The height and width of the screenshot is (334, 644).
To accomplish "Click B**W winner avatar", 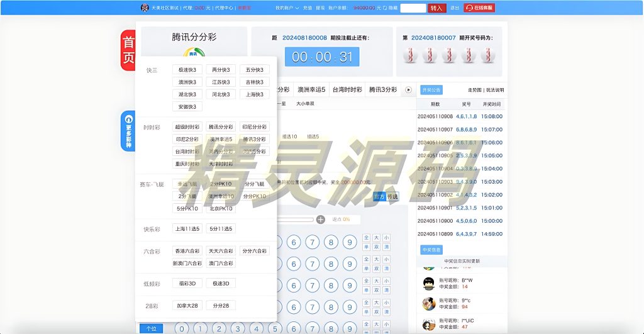I will (x=429, y=284).
